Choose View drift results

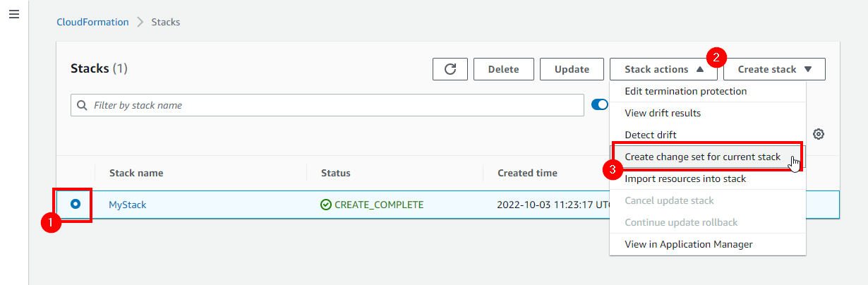point(708,113)
